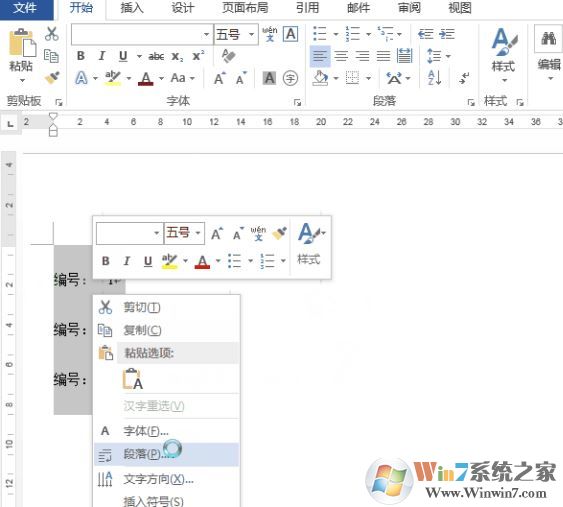
Task: Open the paragraph dialog launcher in 段落 group
Action: 471,103
